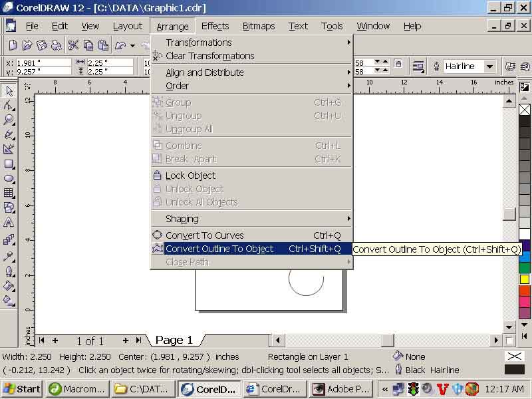Select the Zoom tool magnifier
This screenshot has height=399, width=532.
9,120
